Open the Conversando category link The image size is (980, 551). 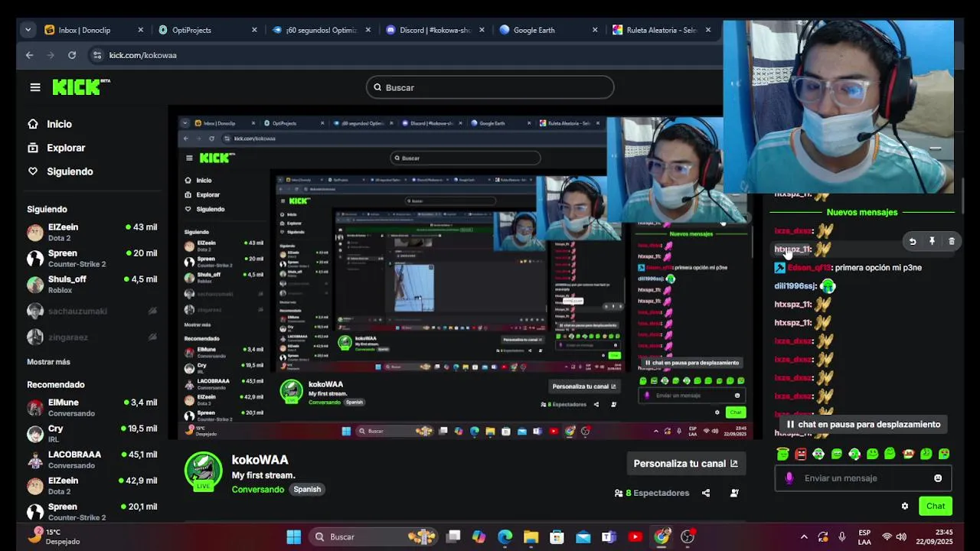[258, 489]
